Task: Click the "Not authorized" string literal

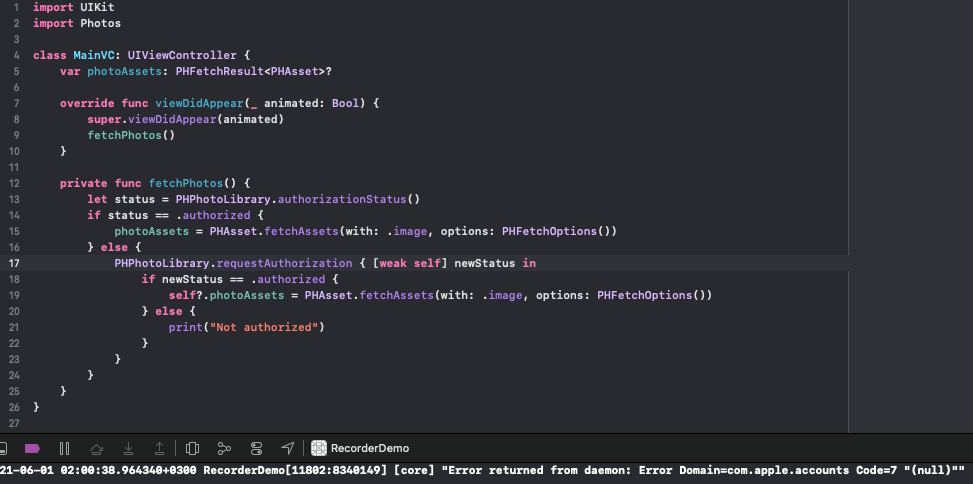Action: click(x=267, y=327)
